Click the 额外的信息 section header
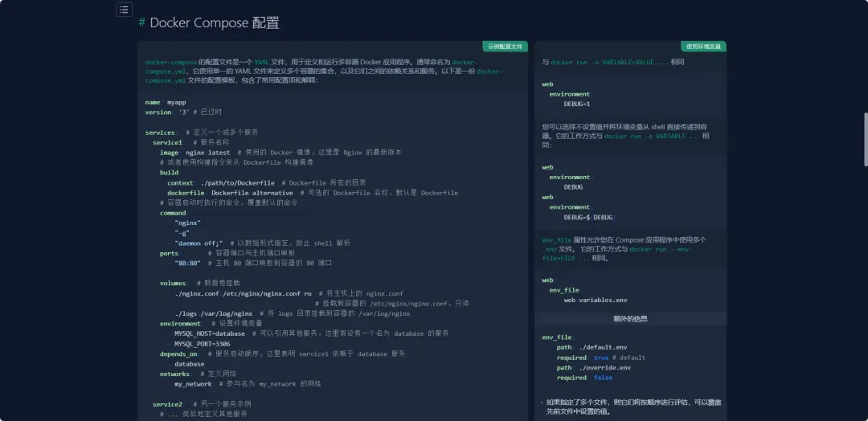This screenshot has width=868, height=421. [x=631, y=319]
